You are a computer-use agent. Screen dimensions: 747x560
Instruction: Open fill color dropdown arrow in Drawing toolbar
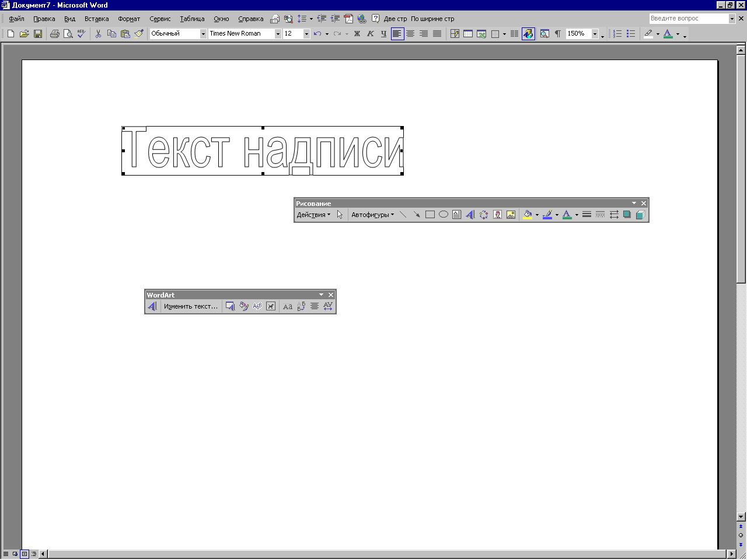point(537,215)
